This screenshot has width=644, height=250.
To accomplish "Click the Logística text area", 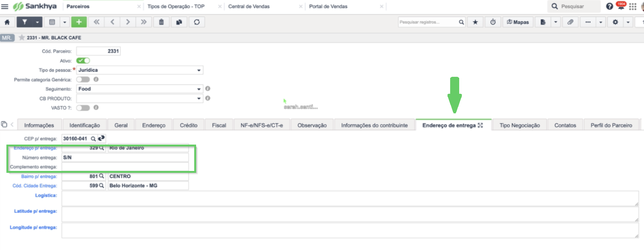I will point(350,198).
